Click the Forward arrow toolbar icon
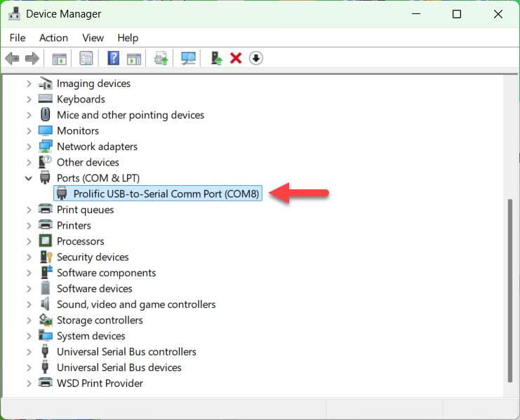The image size is (520, 420). tap(32, 59)
